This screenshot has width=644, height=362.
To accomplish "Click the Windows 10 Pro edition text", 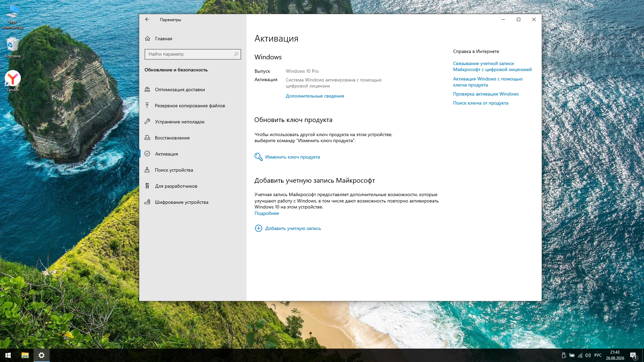I will point(302,71).
